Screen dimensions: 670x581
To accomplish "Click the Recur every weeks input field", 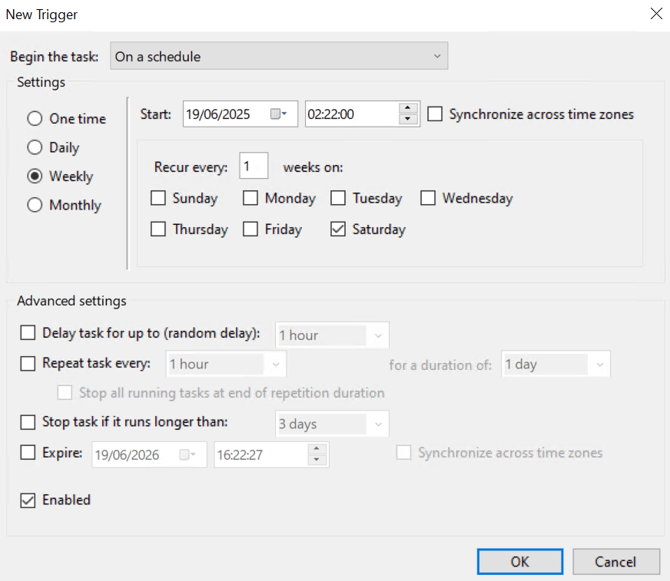I will (254, 166).
